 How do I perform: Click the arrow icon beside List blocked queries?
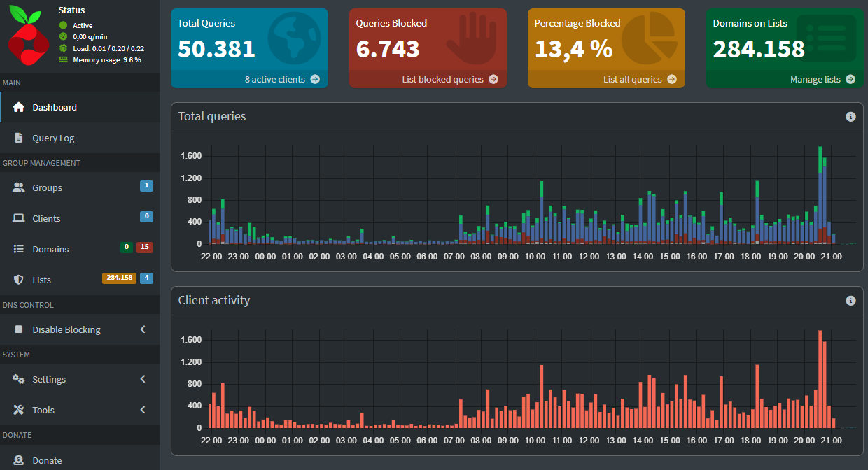[x=493, y=79]
